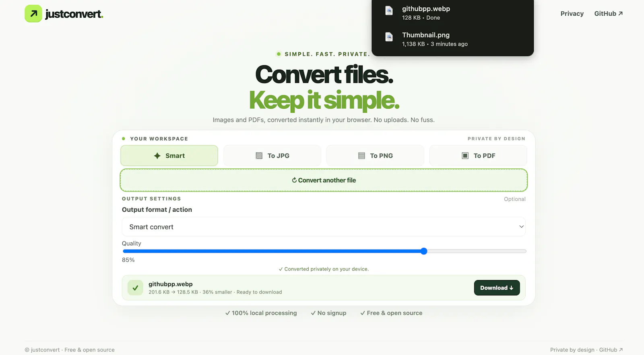Screen dimensions: 644x355
Task: Switch to the To PNG tab
Action: click(375, 156)
